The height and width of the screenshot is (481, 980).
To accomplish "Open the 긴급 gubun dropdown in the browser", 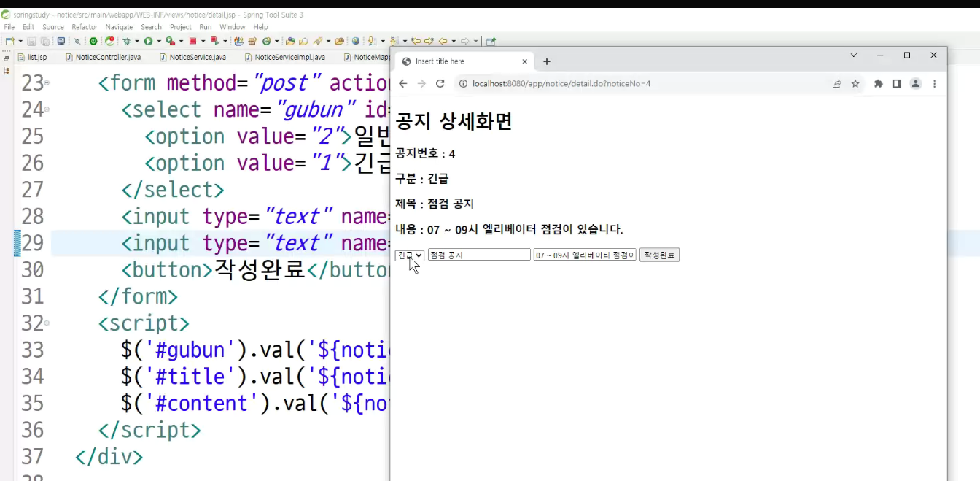I will pos(410,255).
